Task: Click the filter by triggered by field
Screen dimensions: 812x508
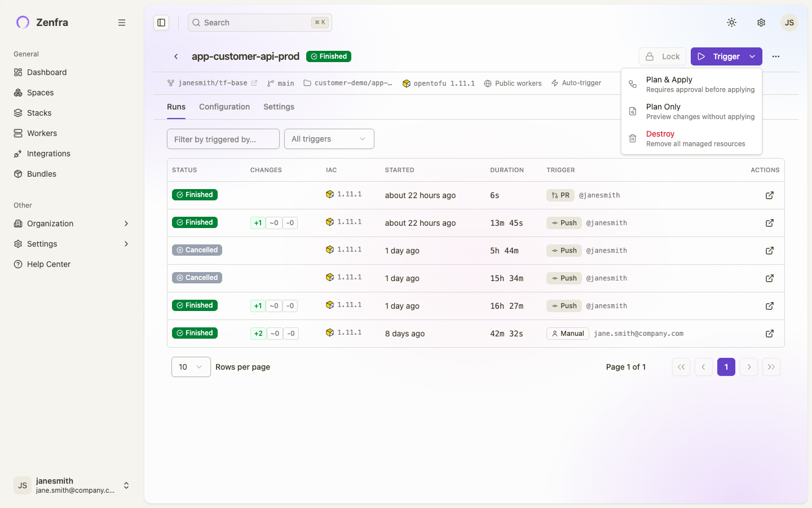Action: click(x=223, y=139)
